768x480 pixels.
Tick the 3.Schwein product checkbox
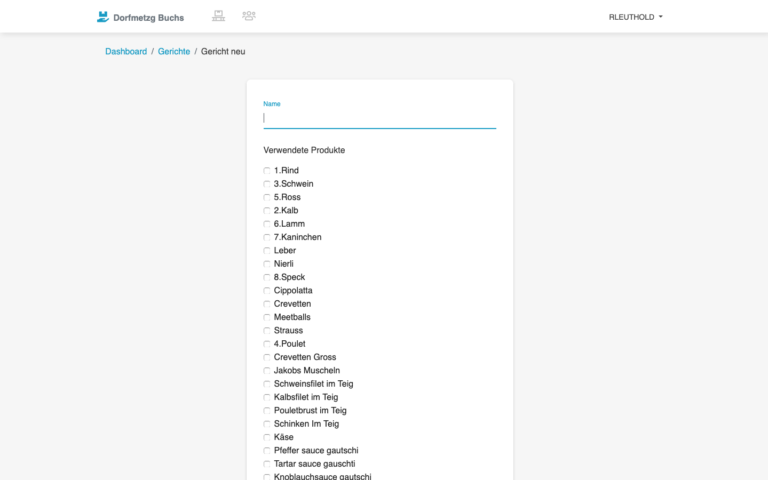pyautogui.click(x=267, y=184)
